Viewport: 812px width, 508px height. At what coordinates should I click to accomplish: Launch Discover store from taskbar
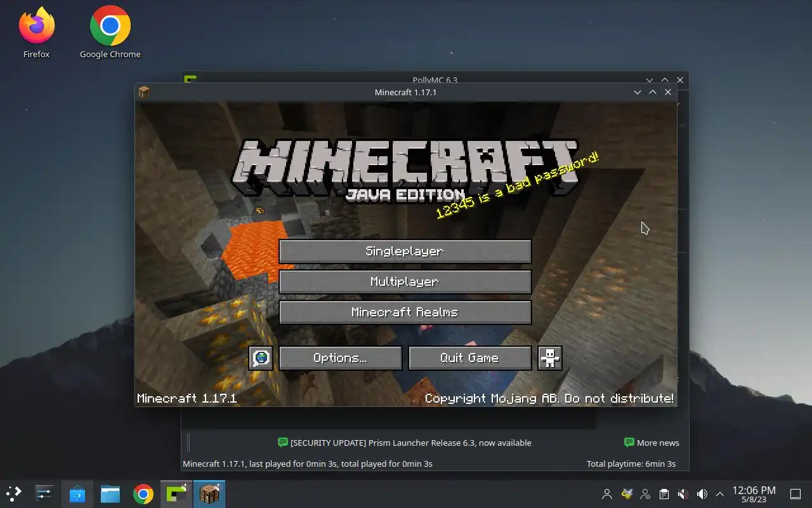pyautogui.click(x=77, y=493)
